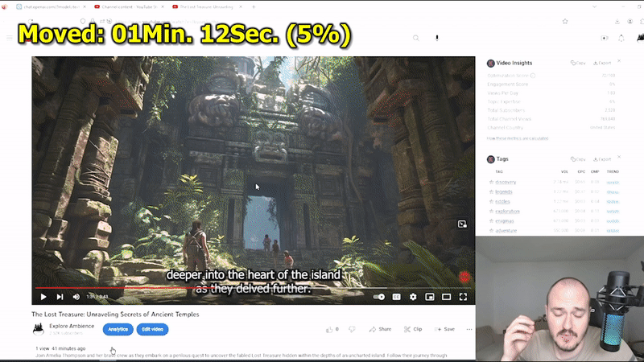This screenshot has width=644, height=362.
Task: Star the 'discovery' tag
Action: 491,182
